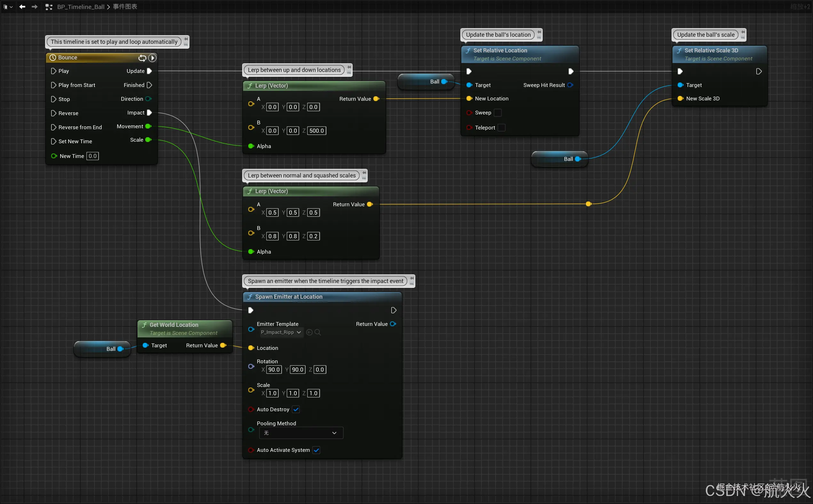
Task: Click the back navigation arrow
Action: point(22,7)
